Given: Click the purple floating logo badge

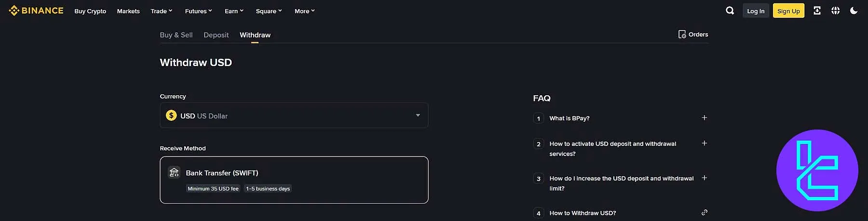Looking at the screenshot, I should (817, 170).
